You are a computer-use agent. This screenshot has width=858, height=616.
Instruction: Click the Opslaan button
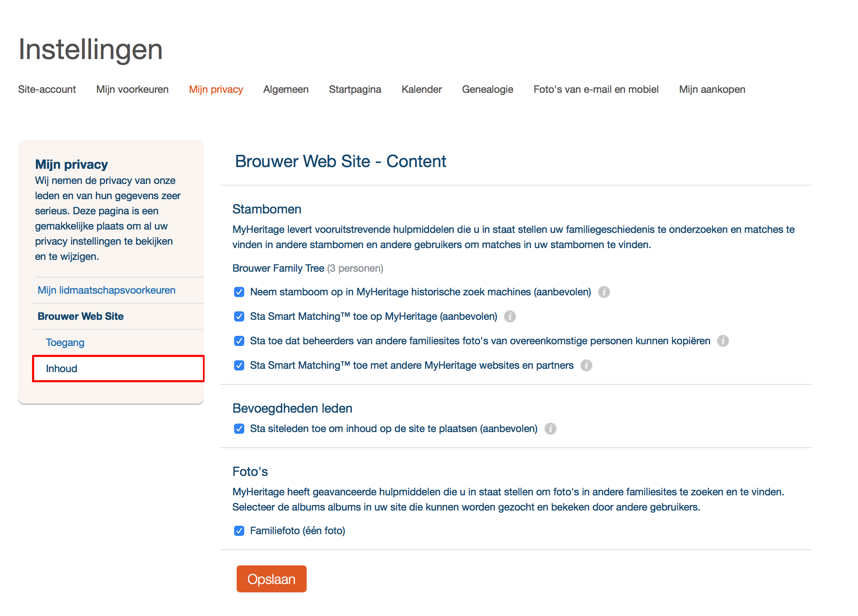(272, 579)
